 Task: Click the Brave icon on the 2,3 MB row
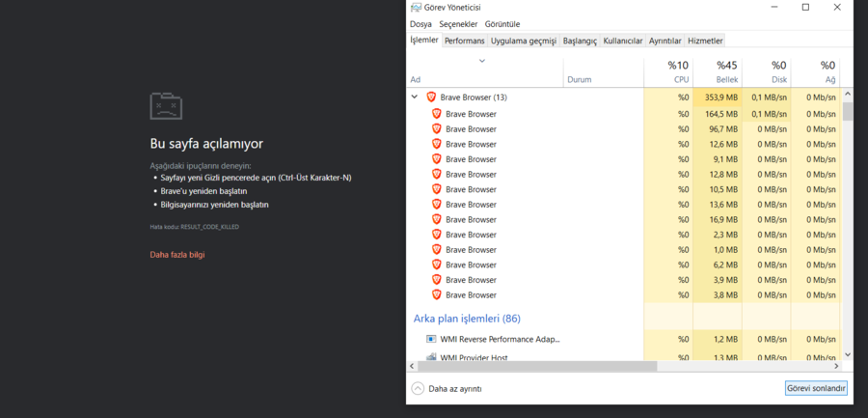[x=437, y=234]
